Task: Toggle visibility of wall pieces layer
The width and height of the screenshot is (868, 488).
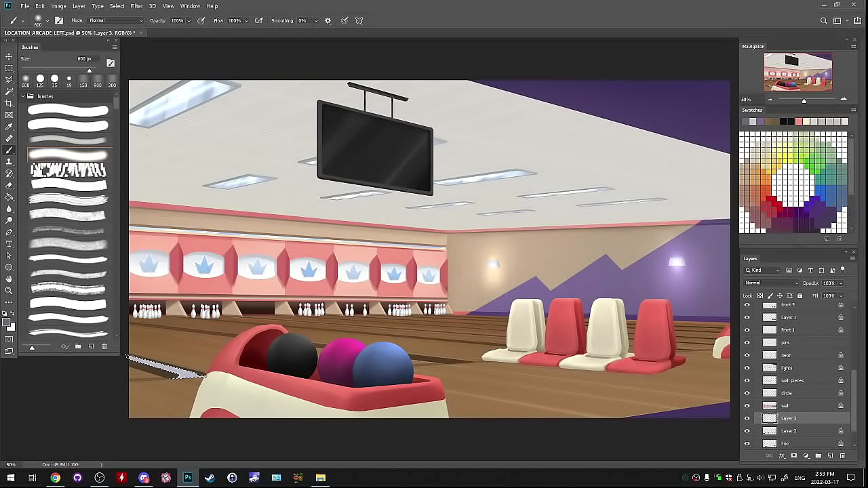Action: (x=747, y=380)
